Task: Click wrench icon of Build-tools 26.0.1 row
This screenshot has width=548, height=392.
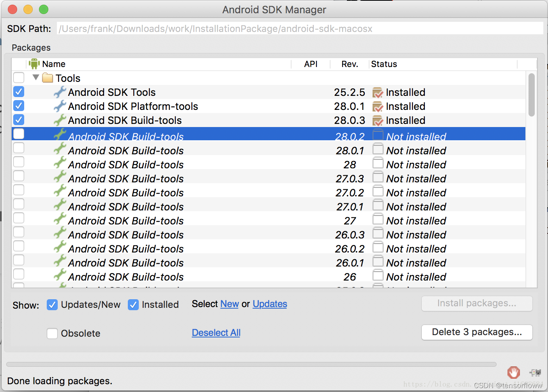Action: pyautogui.click(x=60, y=260)
